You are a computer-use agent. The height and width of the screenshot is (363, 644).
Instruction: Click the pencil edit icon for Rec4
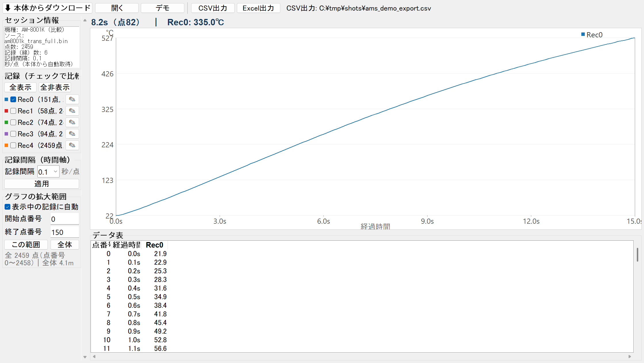pos(72,145)
